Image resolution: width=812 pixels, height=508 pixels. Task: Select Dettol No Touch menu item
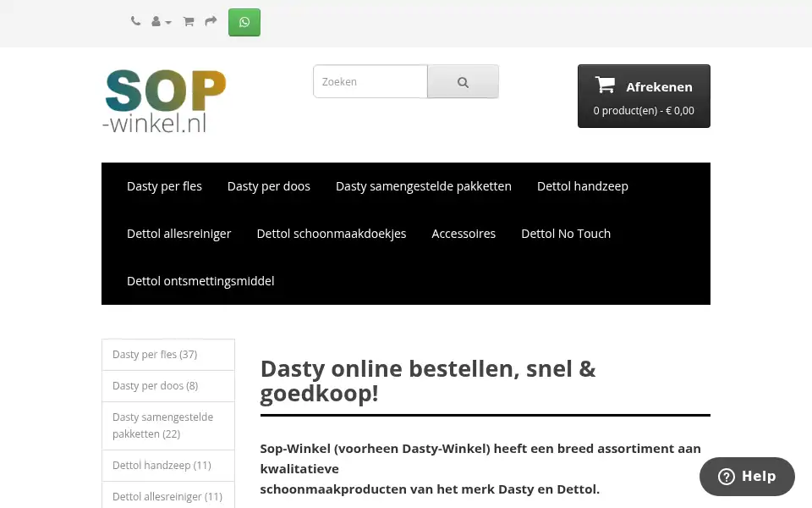pyautogui.click(x=566, y=234)
